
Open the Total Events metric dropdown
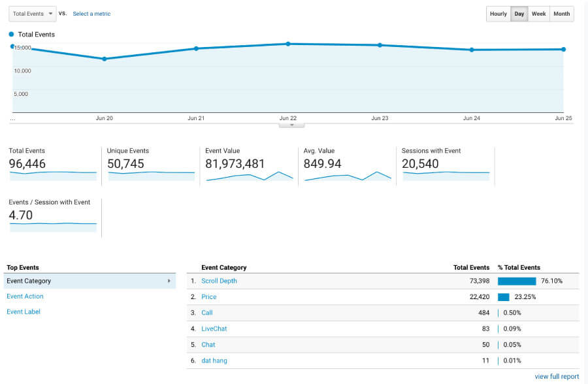32,14
